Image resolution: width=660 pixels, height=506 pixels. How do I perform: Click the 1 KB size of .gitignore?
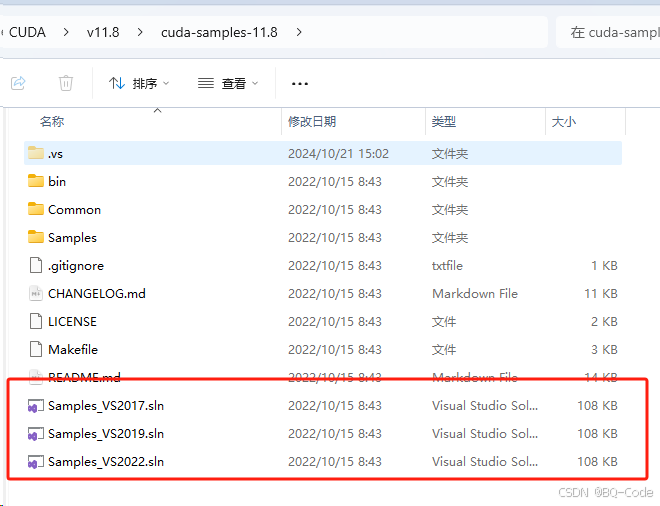[x=604, y=266]
